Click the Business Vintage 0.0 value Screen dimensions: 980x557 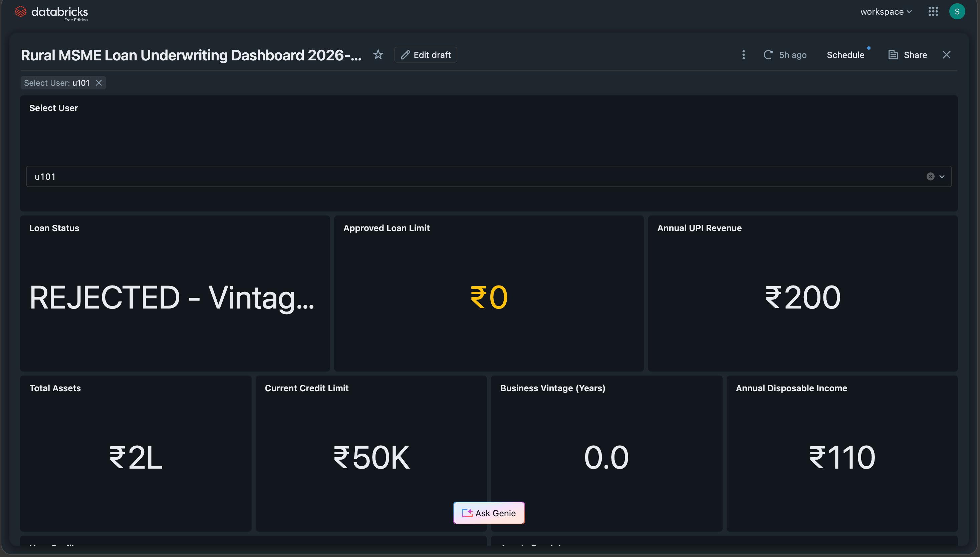[606, 458]
